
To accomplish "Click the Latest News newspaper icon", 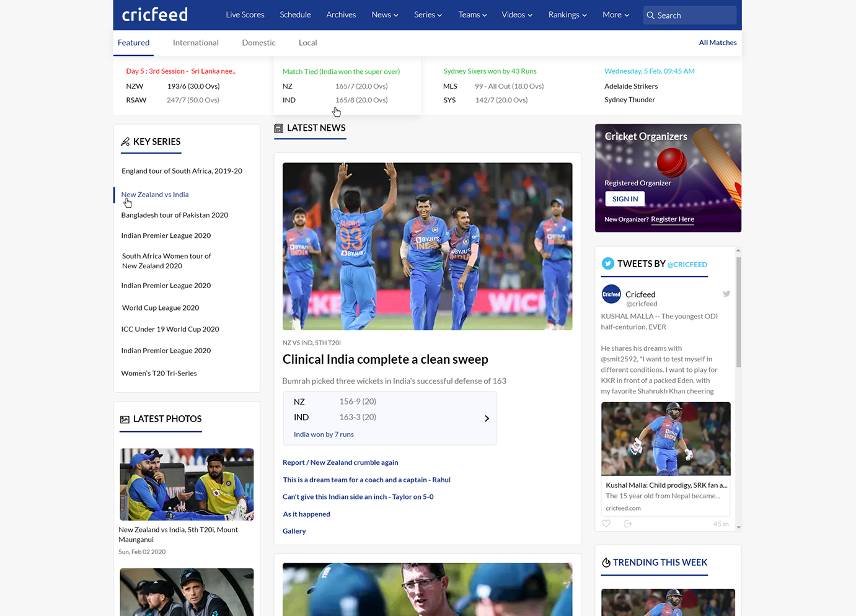I will pos(279,128).
